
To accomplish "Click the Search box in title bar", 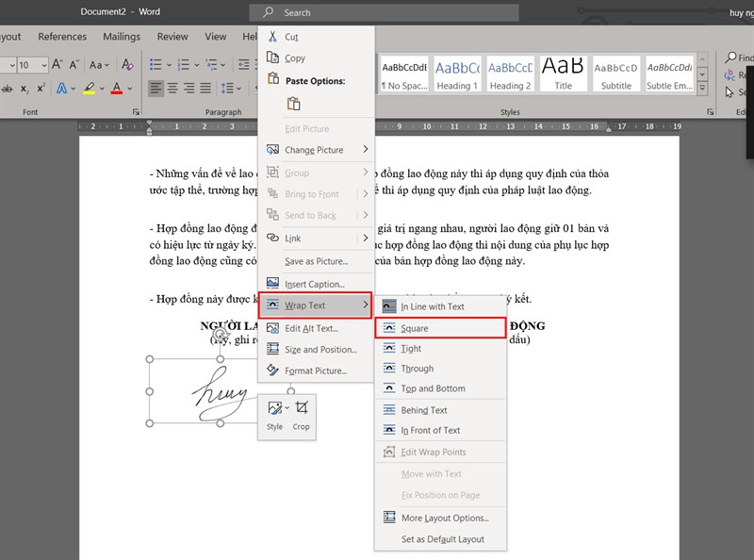I will 384,12.
